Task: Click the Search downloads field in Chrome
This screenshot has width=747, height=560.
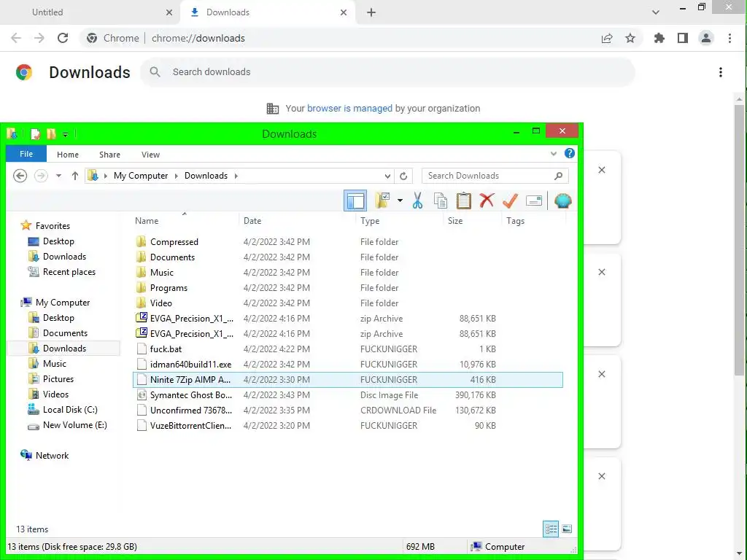Action: (x=387, y=72)
